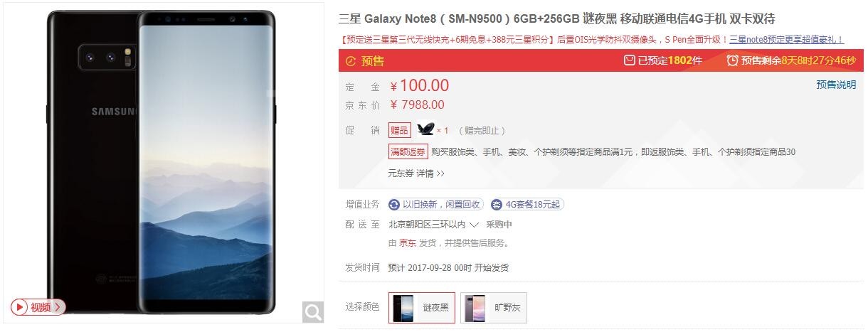Select the 旷野灰 color option
The image size is (868, 332).
(x=494, y=308)
